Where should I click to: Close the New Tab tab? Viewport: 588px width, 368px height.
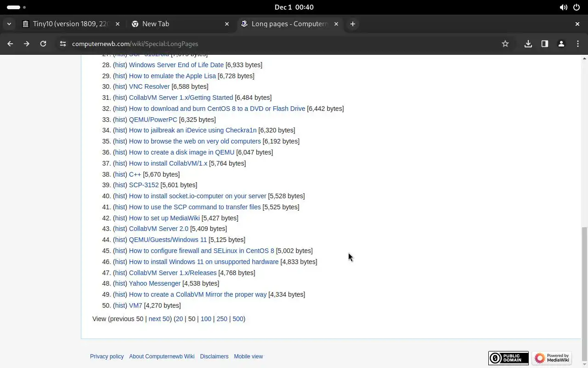coord(227,24)
